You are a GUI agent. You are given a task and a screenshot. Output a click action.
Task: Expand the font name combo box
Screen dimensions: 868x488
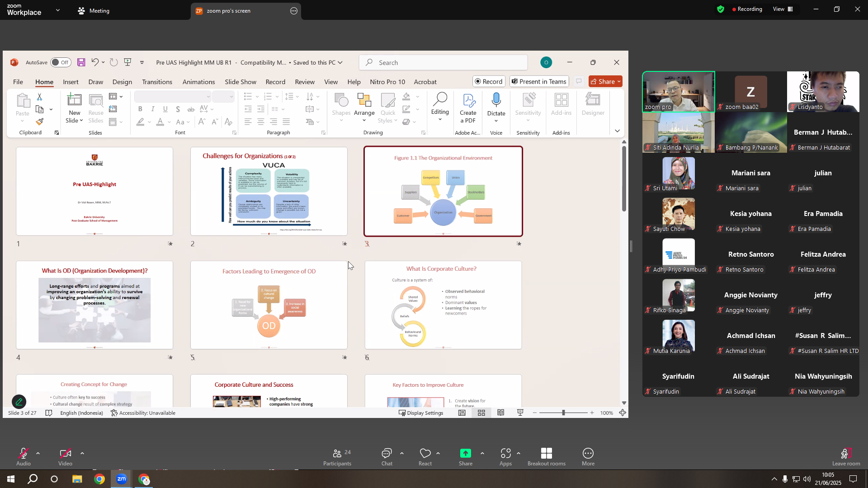(x=208, y=97)
